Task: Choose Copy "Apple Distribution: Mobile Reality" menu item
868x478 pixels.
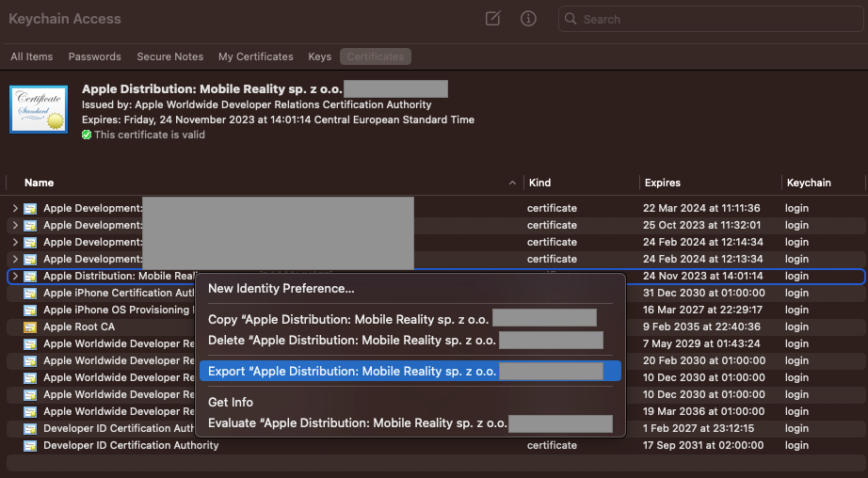Action: (410, 319)
